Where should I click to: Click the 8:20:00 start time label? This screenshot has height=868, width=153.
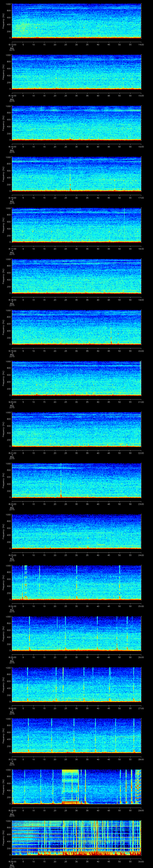pos(12,402)
